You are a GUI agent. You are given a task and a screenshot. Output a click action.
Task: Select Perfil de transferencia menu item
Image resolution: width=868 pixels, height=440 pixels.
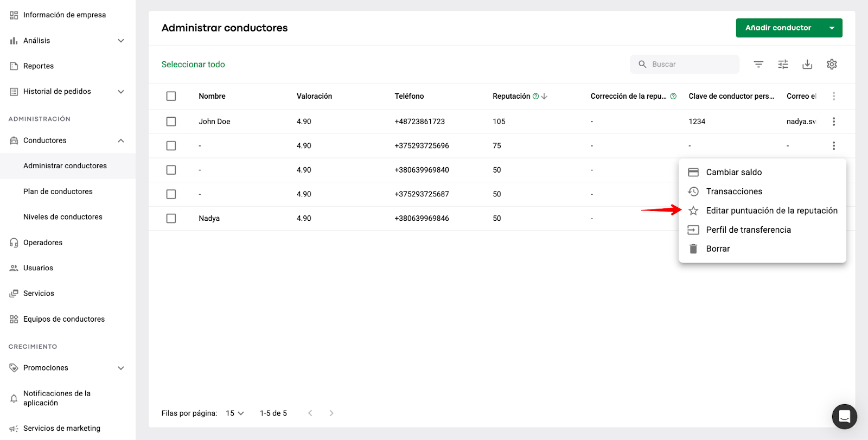(x=762, y=230)
